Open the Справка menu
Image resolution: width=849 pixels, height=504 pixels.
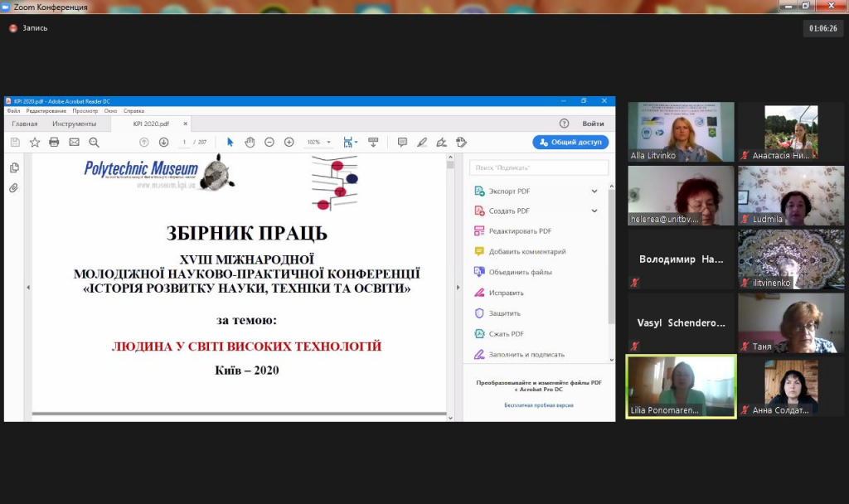click(133, 111)
